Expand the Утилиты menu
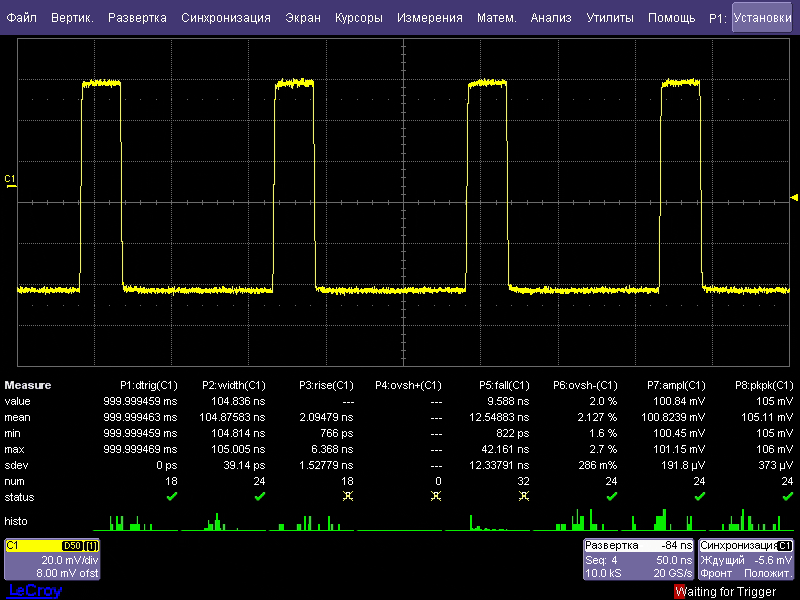800x600 pixels. pyautogui.click(x=609, y=18)
